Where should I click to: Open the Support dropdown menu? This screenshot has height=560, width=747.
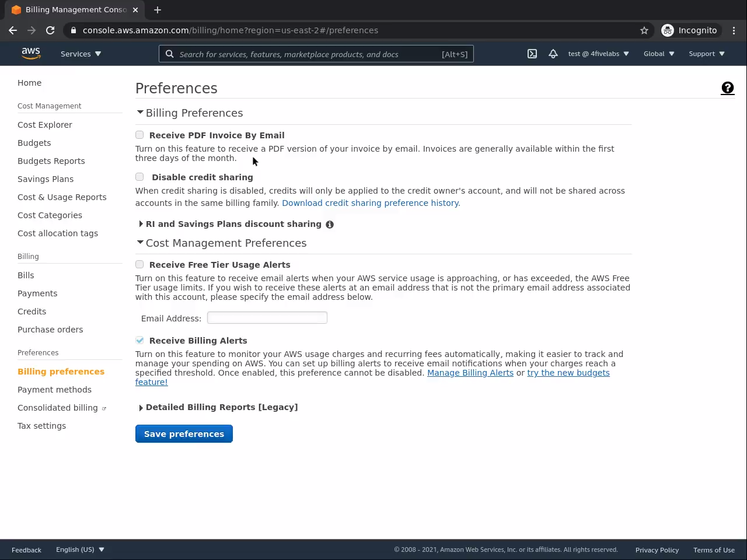707,54
